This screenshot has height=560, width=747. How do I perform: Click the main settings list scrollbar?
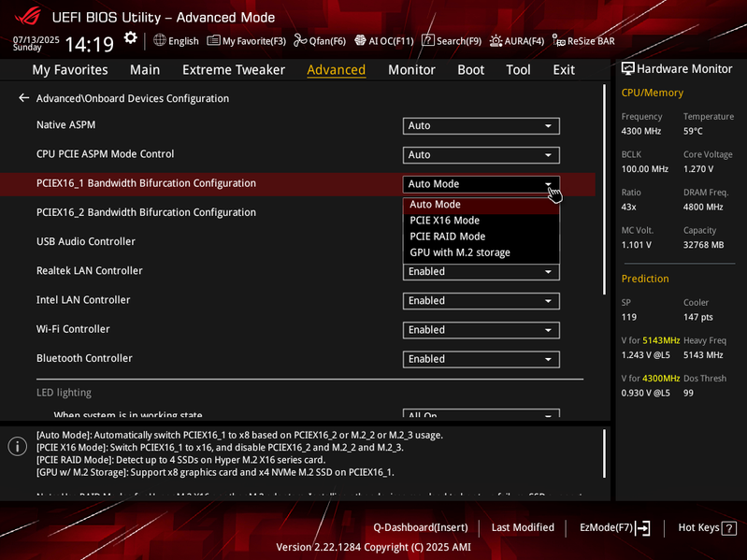coord(604,190)
